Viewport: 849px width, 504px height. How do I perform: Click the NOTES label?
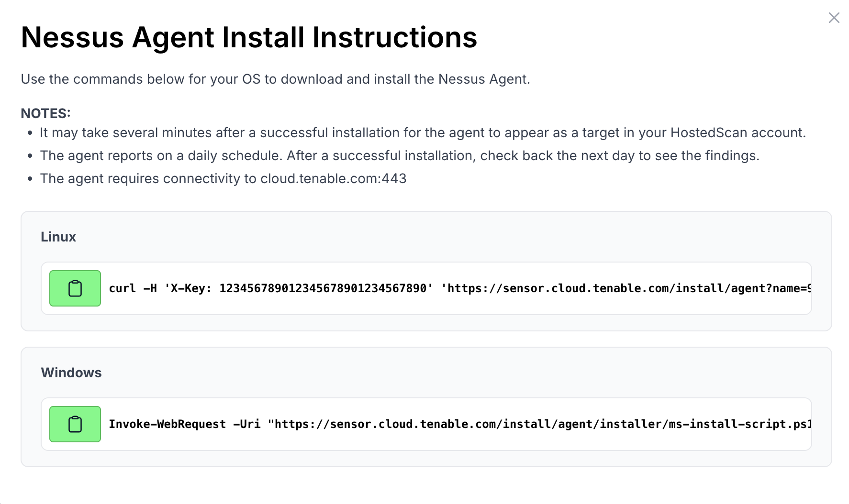click(45, 113)
